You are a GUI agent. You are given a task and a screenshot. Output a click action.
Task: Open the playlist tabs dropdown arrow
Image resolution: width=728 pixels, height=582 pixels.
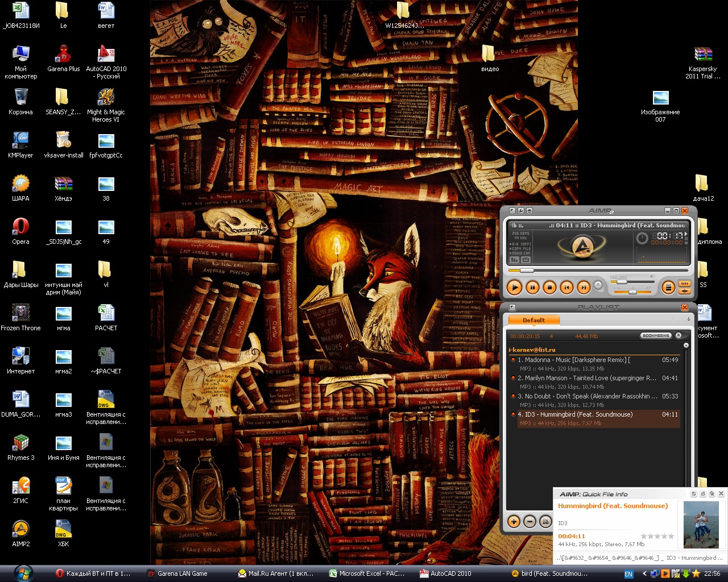click(689, 319)
